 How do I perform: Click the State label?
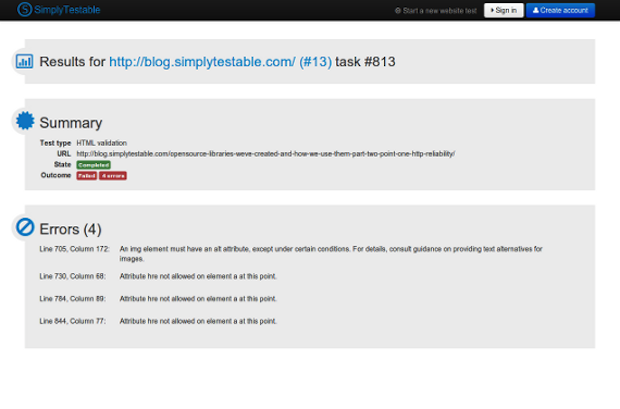coord(62,165)
